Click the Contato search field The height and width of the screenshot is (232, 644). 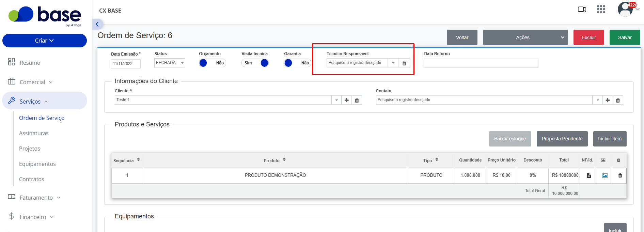click(x=484, y=100)
